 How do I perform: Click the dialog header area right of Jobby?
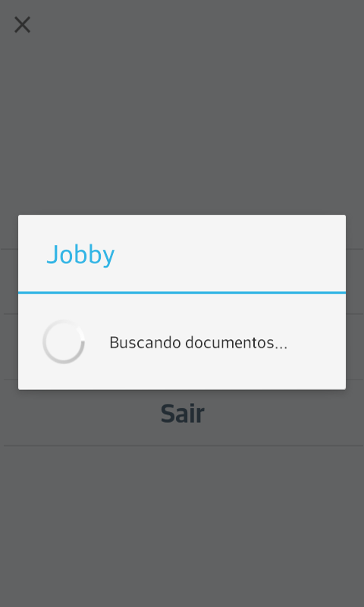pyautogui.click(x=232, y=253)
